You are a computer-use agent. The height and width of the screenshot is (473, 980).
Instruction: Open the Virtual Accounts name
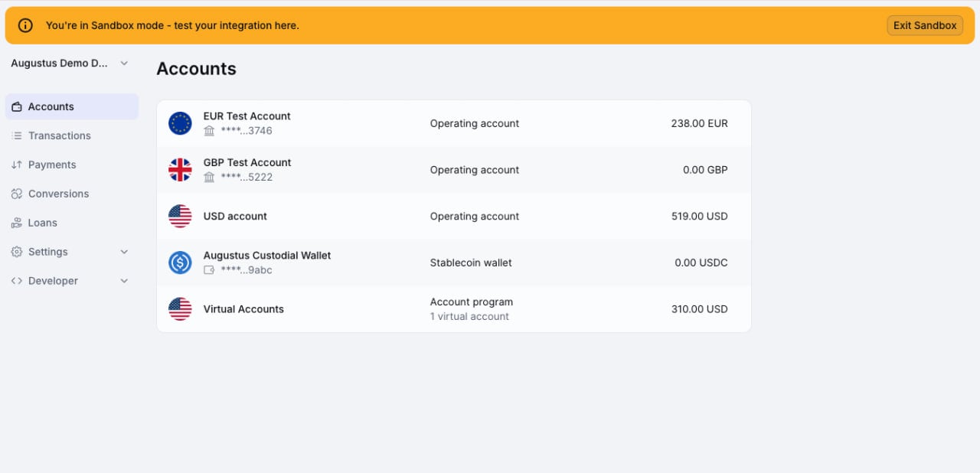tap(243, 309)
